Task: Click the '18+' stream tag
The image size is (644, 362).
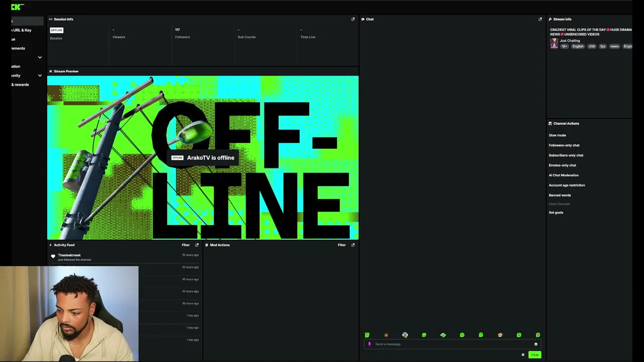Action: (x=565, y=46)
